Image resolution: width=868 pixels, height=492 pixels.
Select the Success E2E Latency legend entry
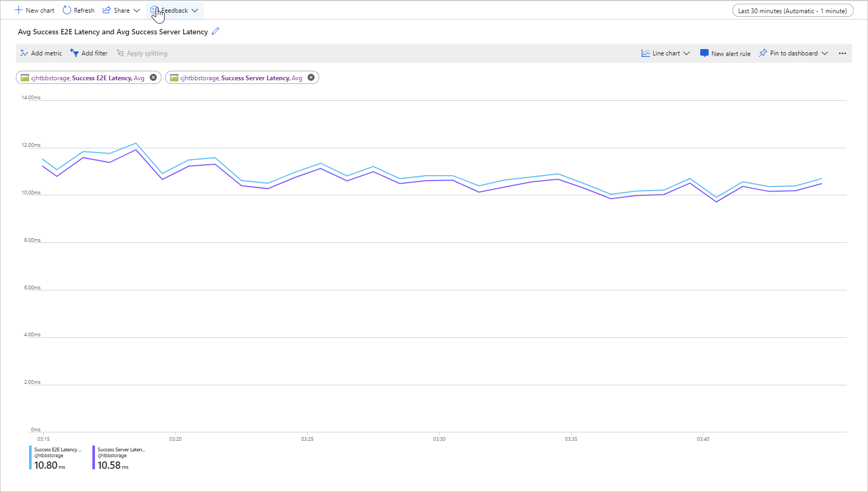(55, 457)
